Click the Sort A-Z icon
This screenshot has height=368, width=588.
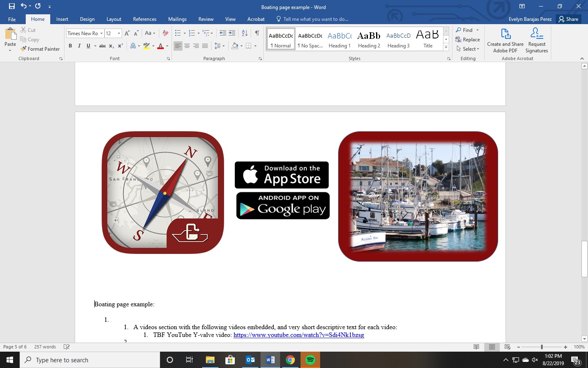tap(245, 34)
